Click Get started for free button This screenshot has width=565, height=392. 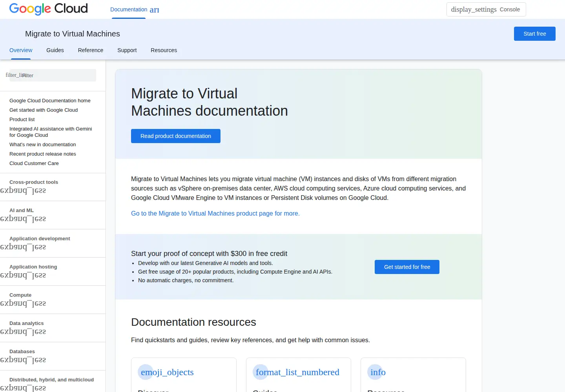coord(407,267)
